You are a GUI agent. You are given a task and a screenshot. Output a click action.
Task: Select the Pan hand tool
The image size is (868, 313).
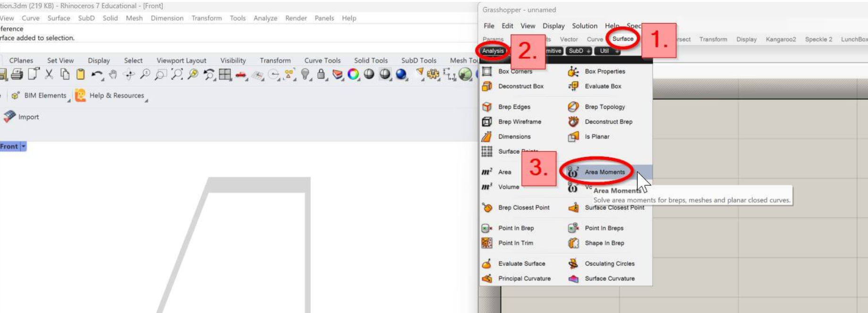(112, 74)
